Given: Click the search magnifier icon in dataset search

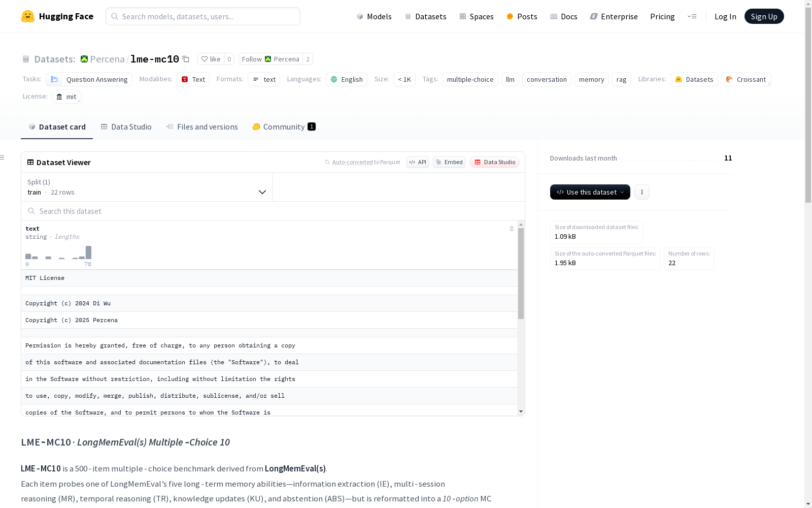Looking at the screenshot, I should 31,211.
